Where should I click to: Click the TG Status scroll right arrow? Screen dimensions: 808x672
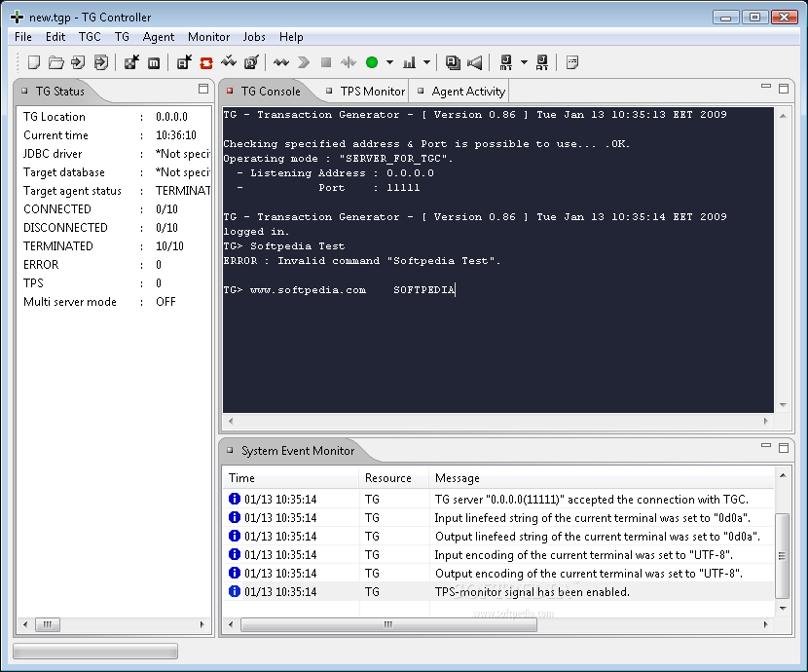pos(202,624)
